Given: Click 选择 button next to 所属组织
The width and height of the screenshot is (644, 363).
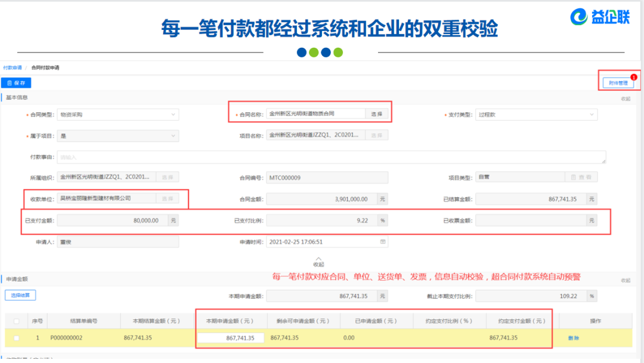Looking at the screenshot, I should tap(168, 177).
